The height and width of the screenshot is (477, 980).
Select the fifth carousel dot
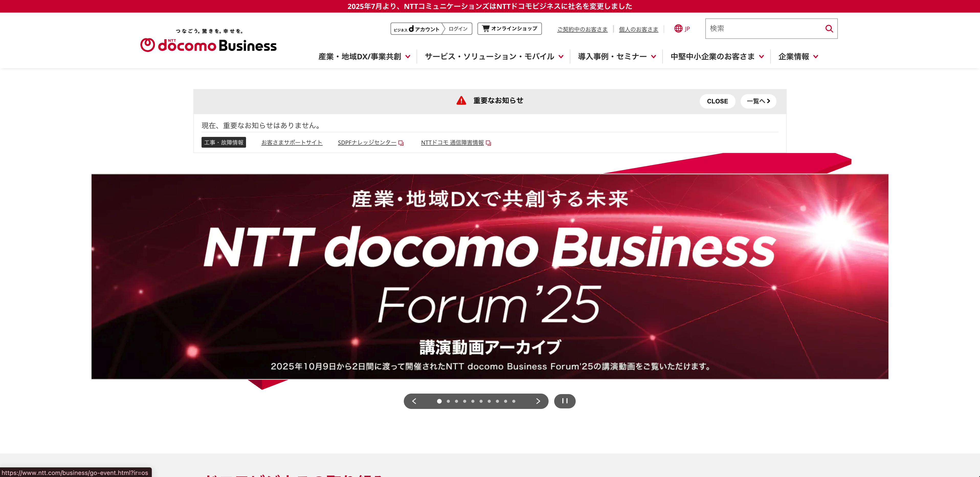tap(473, 401)
